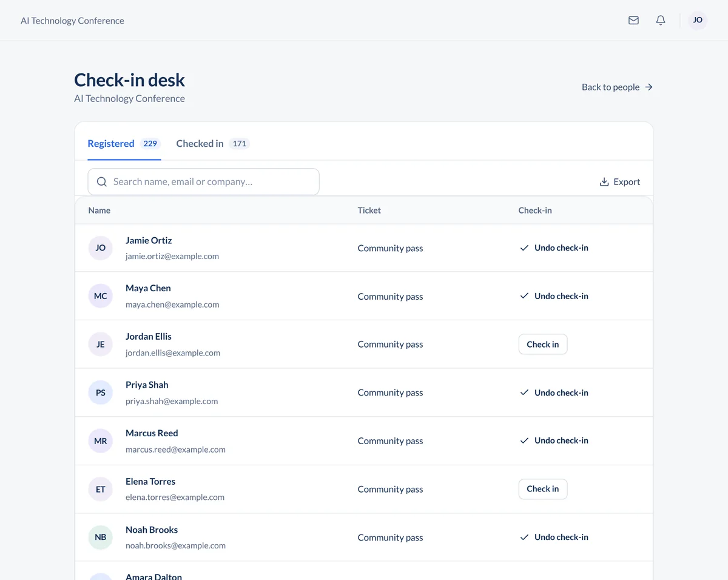Click the Ticket column header
This screenshot has width=728, height=580.
(x=369, y=211)
